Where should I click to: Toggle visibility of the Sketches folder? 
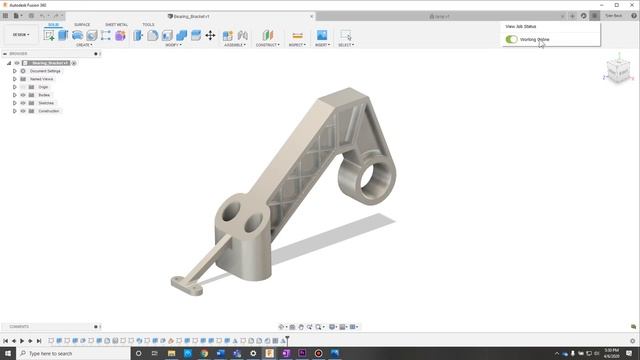pos(23,103)
